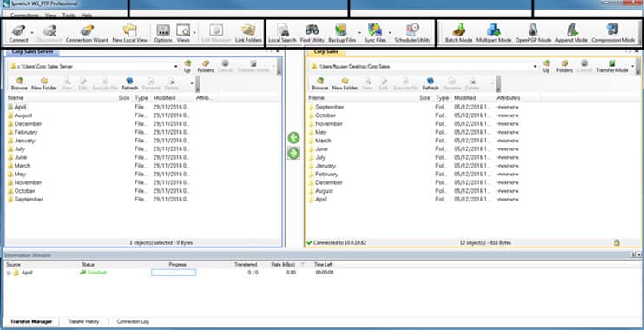Launch the Local Search tool
This screenshot has width=644, height=330.
click(x=282, y=33)
